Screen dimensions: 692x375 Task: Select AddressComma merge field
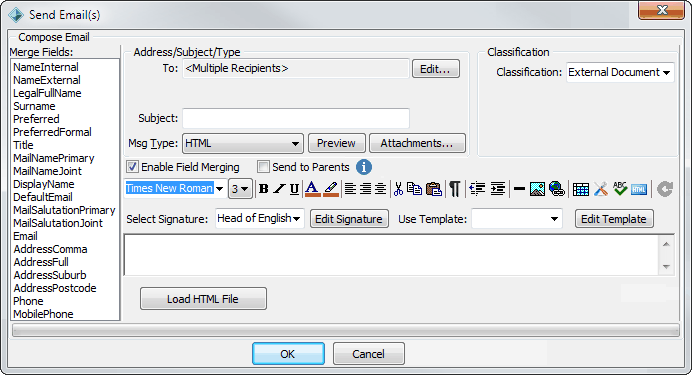point(50,249)
